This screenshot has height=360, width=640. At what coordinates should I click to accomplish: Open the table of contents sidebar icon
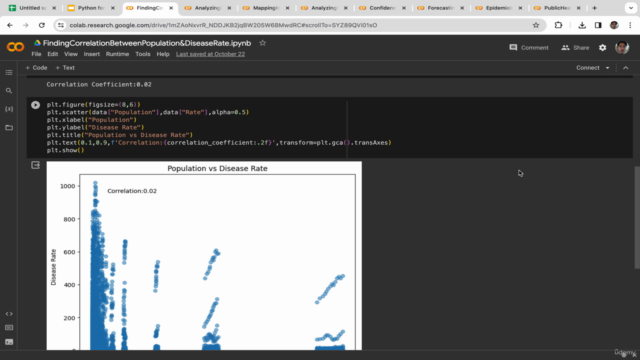9,73
